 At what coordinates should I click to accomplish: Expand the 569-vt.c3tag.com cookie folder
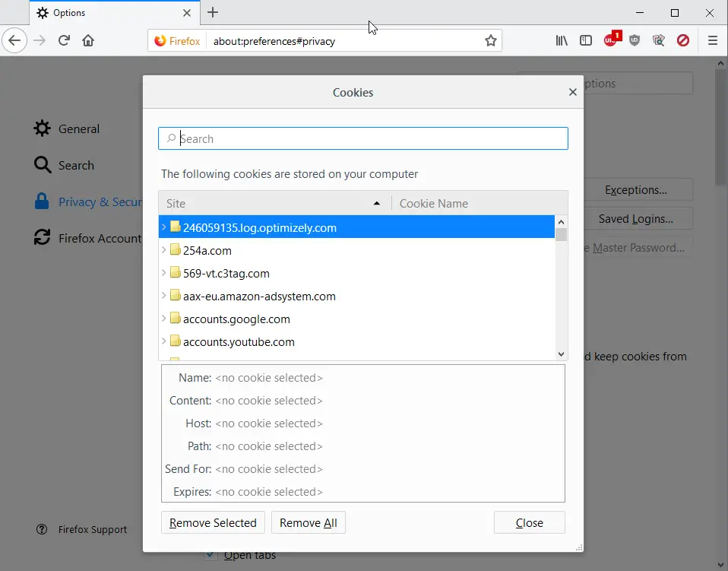click(x=164, y=273)
